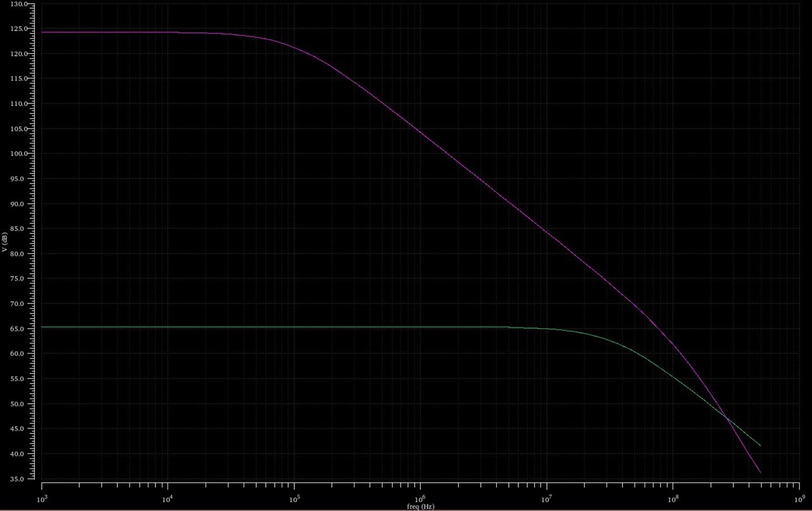The height and width of the screenshot is (511, 812).
Task: Select the 10^9 x-axis tick label
Action: coord(797,499)
